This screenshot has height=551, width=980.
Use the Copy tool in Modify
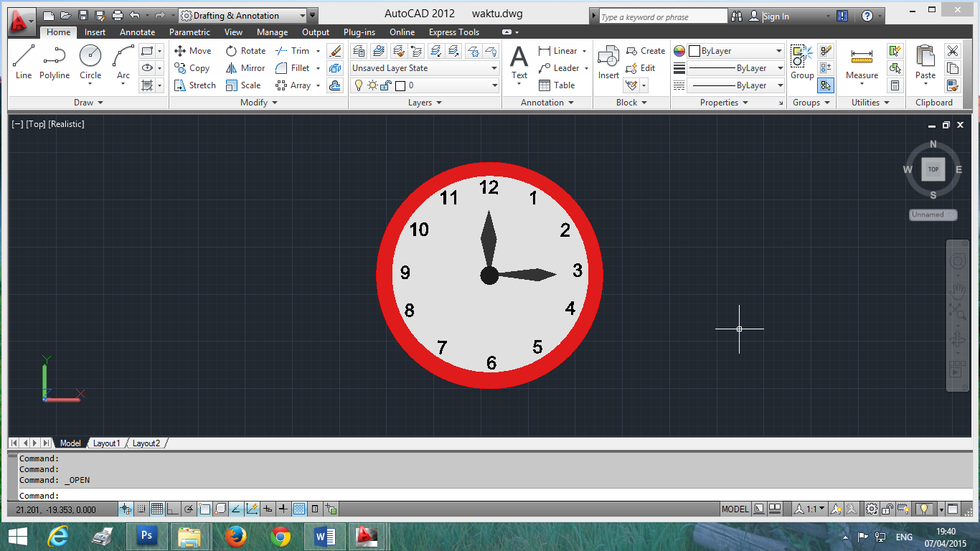pyautogui.click(x=192, y=68)
